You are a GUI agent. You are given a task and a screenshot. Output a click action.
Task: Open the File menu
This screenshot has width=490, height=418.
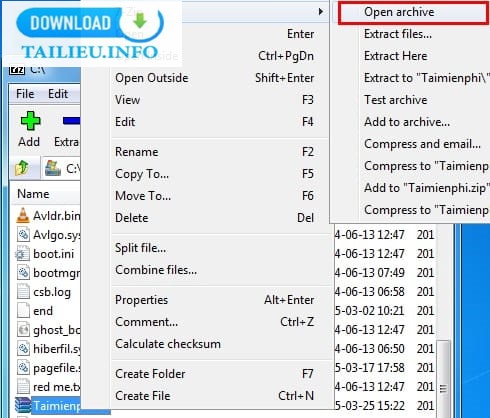tap(25, 94)
